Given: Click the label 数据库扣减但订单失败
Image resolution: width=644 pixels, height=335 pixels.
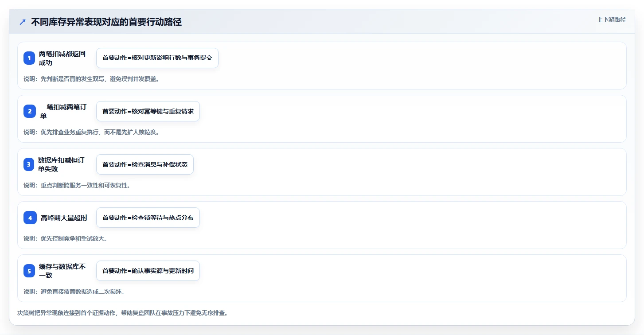Looking at the screenshot, I should pos(61,164).
